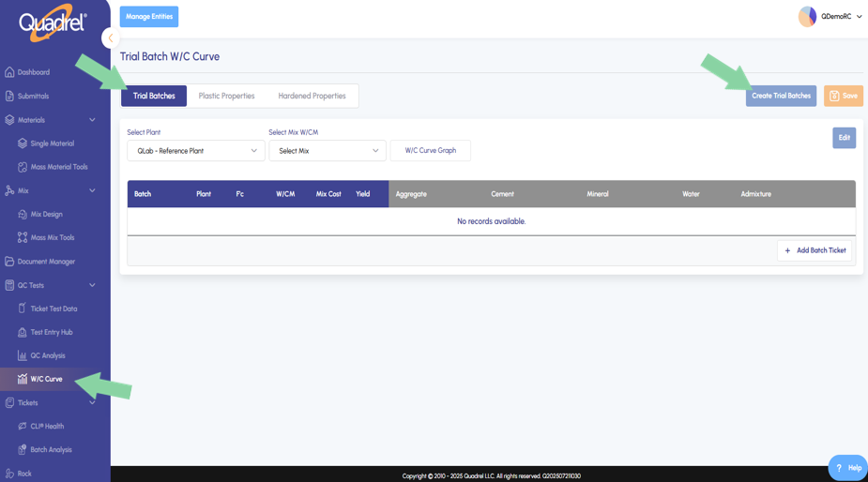Expand the QDemoRC account menu arrow
Viewport: 868px width, 482px height.
point(860,17)
